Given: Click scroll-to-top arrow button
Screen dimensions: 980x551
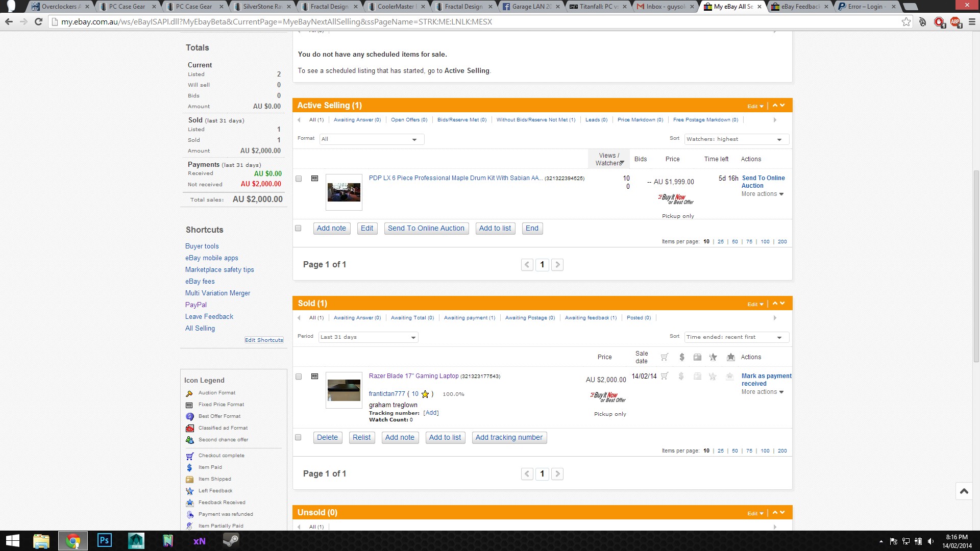Looking at the screenshot, I should point(964,491).
